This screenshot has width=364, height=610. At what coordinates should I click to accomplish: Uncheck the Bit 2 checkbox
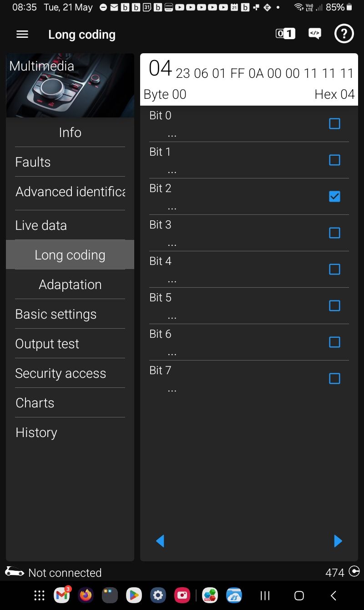(334, 196)
